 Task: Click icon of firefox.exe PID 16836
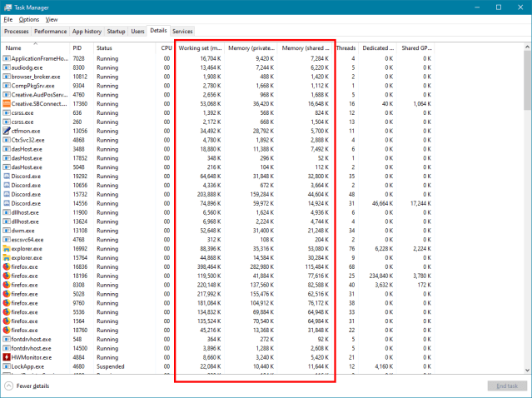(x=7, y=266)
